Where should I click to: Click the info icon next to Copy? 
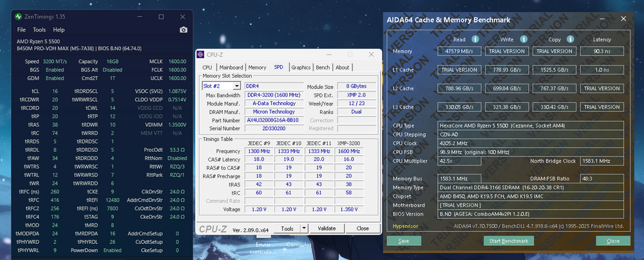click(x=569, y=39)
